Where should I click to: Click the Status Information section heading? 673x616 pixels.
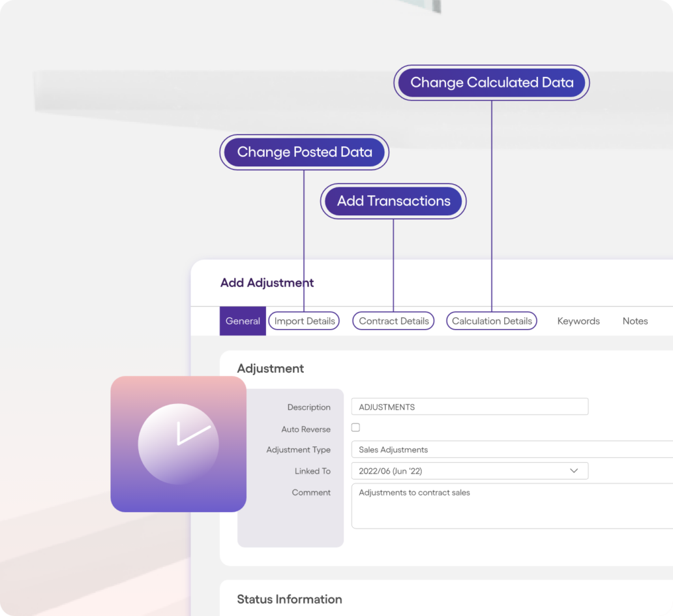tap(289, 599)
